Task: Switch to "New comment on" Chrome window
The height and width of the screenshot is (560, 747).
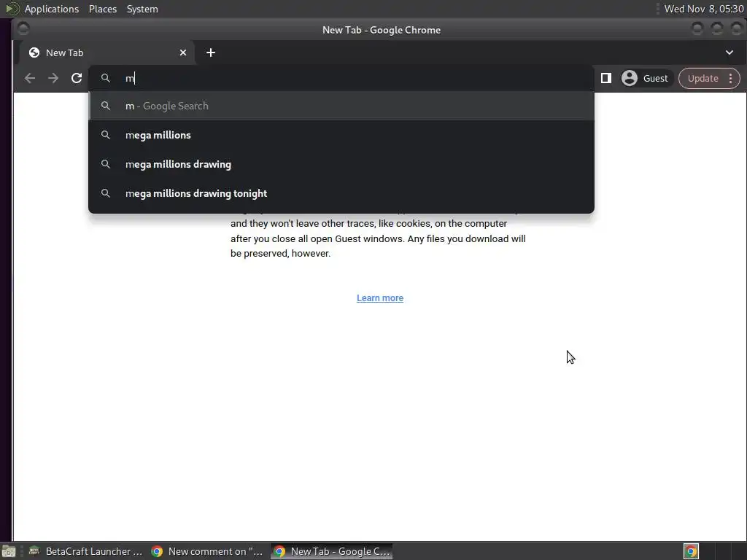Action: pos(207,551)
